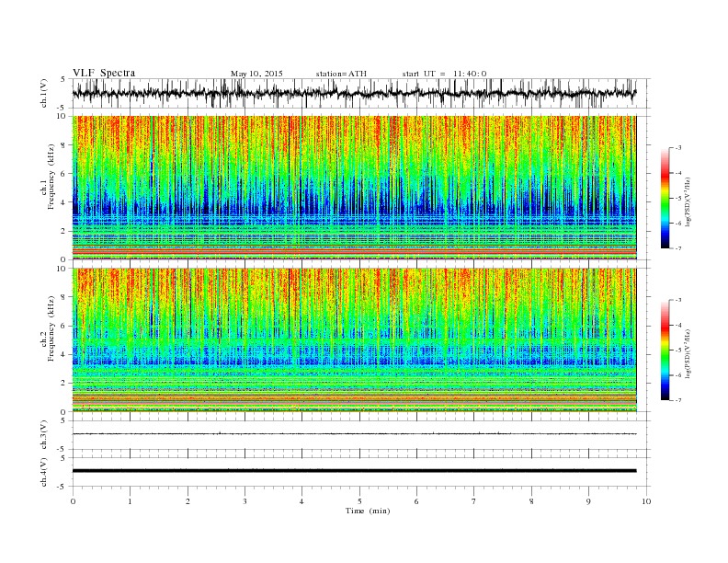Click the ch.3 voltage trace line

pos(354,434)
